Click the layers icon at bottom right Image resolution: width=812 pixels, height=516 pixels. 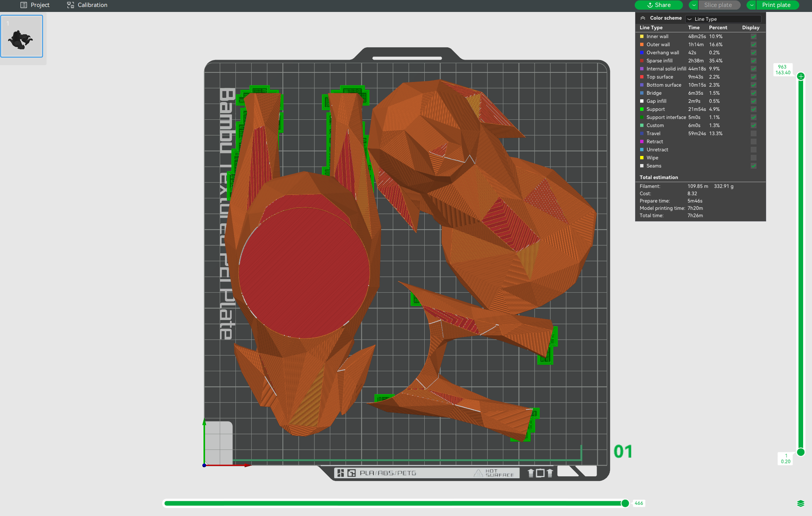coord(800,503)
